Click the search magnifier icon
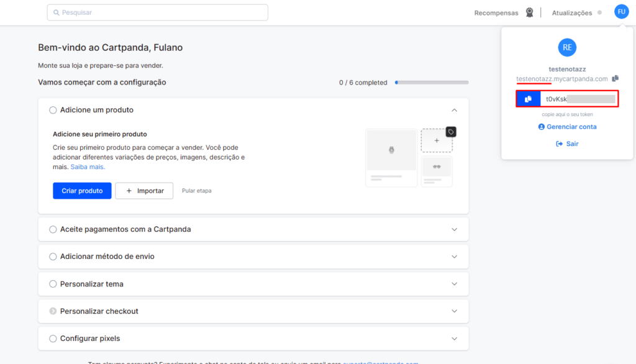The image size is (636, 364). pyautogui.click(x=57, y=12)
